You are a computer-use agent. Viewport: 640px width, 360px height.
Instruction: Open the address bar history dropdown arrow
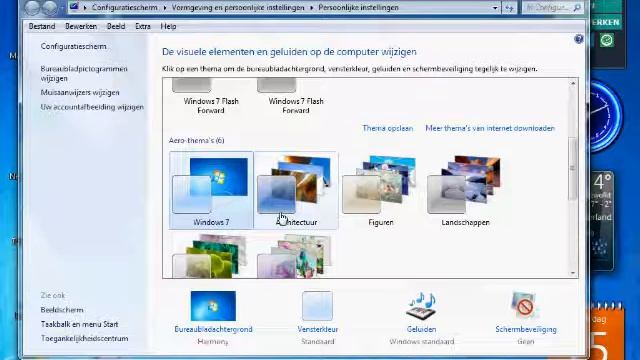tap(495, 8)
